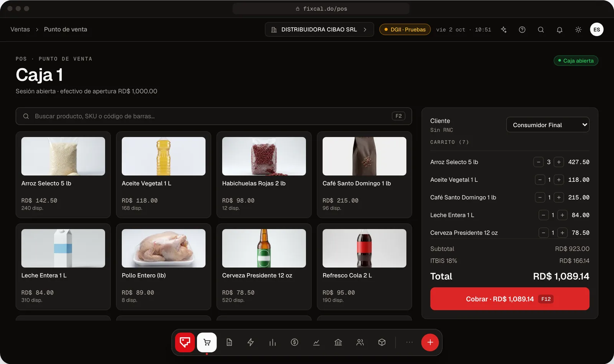Add Habichuelas Rojas 2 lb product image
Screen dimensions: 614x364
pos(264,156)
